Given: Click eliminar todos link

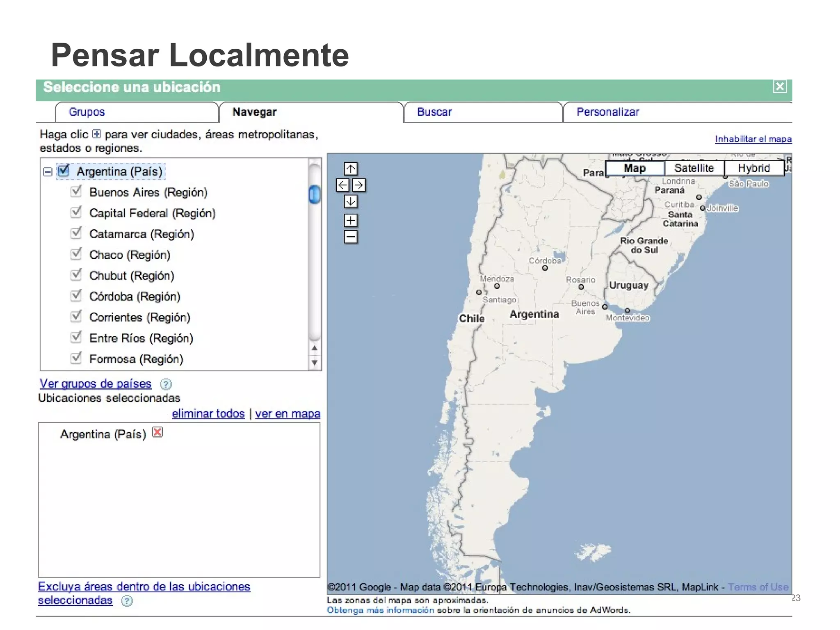Looking at the screenshot, I should point(208,413).
